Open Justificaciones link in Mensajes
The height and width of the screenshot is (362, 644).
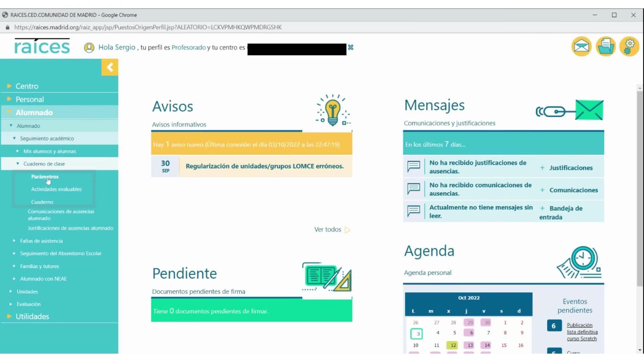click(571, 168)
